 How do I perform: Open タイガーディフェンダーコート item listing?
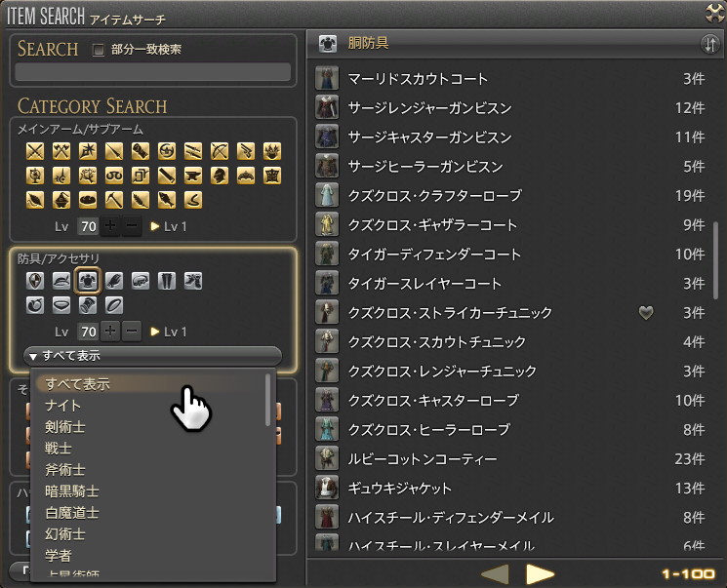(x=512, y=254)
